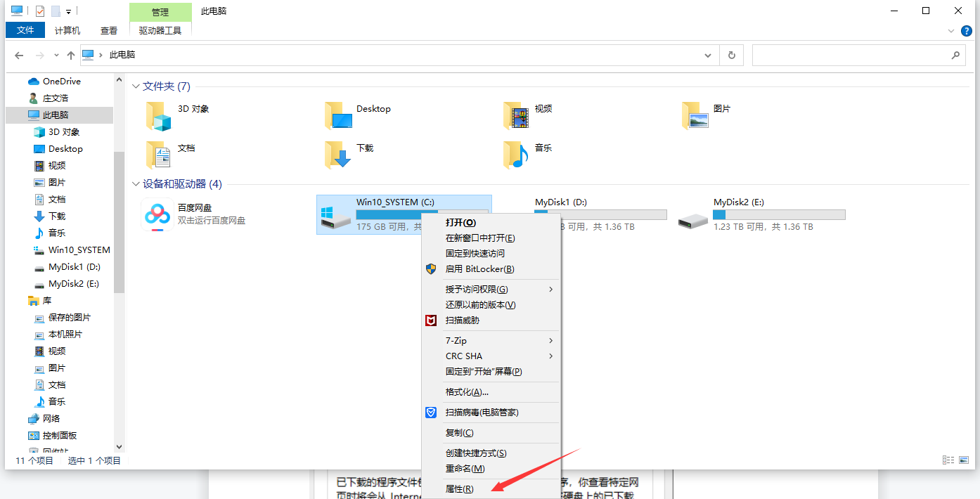This screenshot has width=980, height=499.
Task: Focus the search box
Action: (859, 55)
